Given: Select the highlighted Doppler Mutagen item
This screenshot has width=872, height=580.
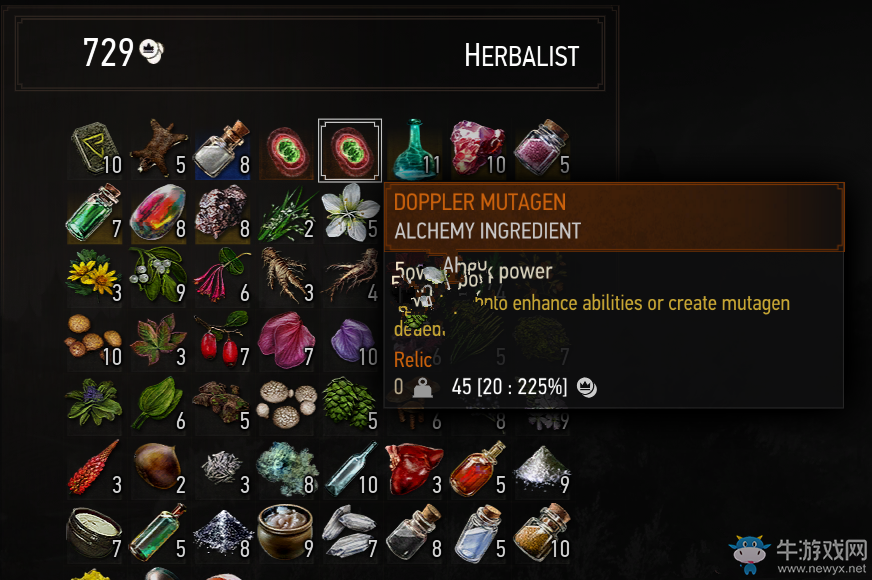Looking at the screenshot, I should (350, 150).
